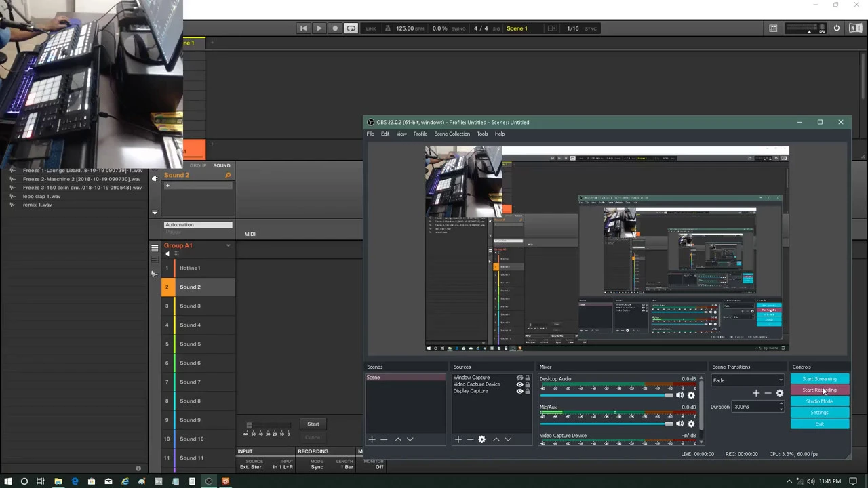The image size is (868, 488).
Task: Open source properties gear in Sources
Action: pyautogui.click(x=482, y=439)
